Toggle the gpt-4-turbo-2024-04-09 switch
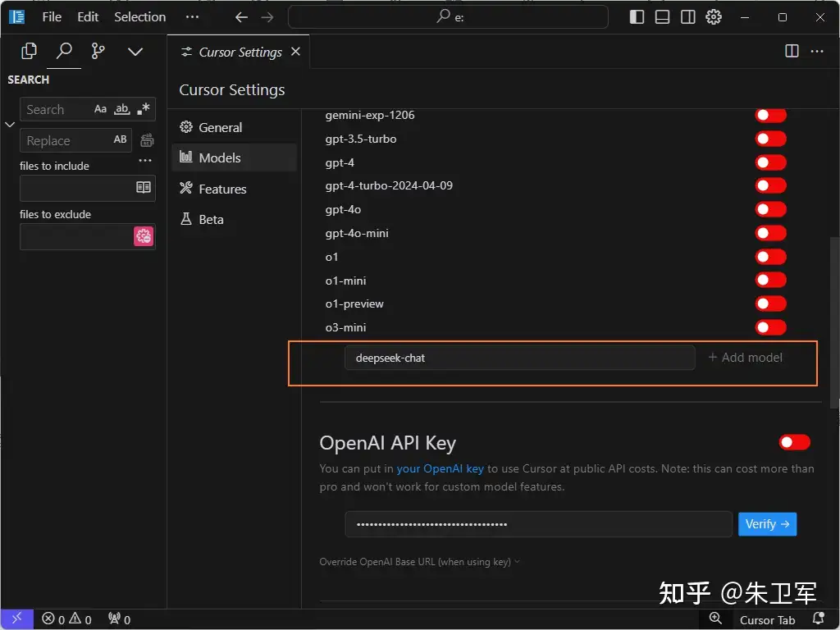Image resolution: width=840 pixels, height=630 pixels. (x=771, y=185)
